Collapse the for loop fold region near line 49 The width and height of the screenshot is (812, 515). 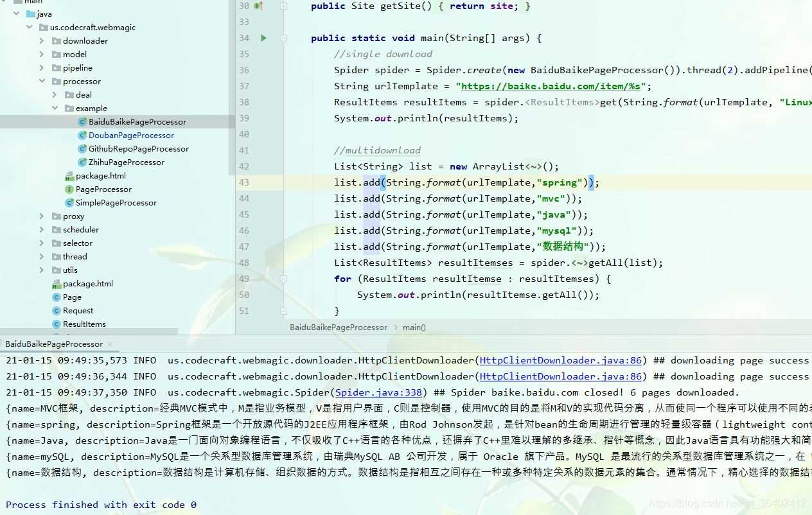[x=283, y=279]
